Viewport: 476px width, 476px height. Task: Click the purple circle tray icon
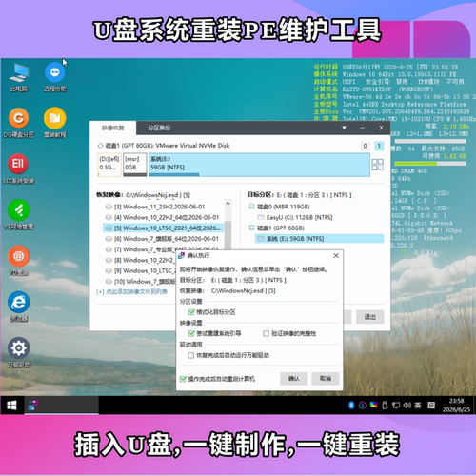point(363,406)
